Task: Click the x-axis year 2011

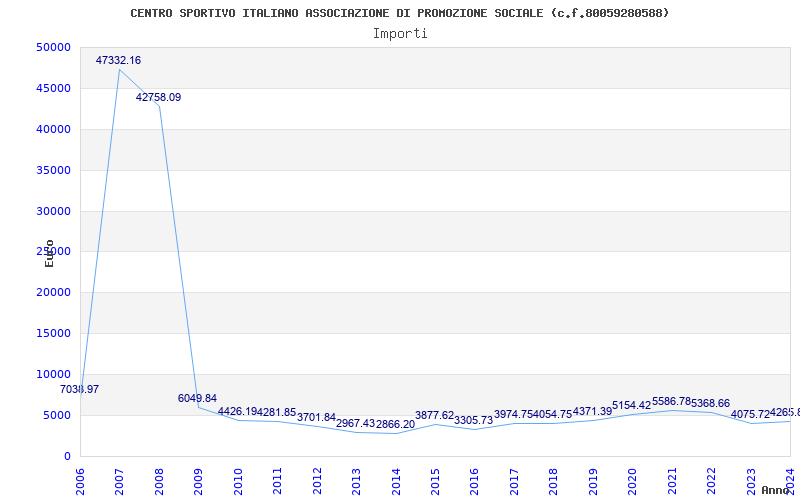Action: tap(277, 482)
